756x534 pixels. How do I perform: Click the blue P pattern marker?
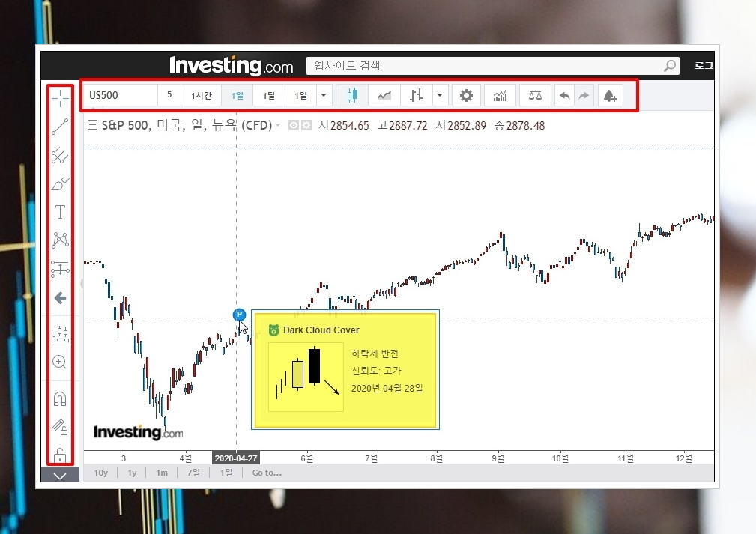pos(239,315)
